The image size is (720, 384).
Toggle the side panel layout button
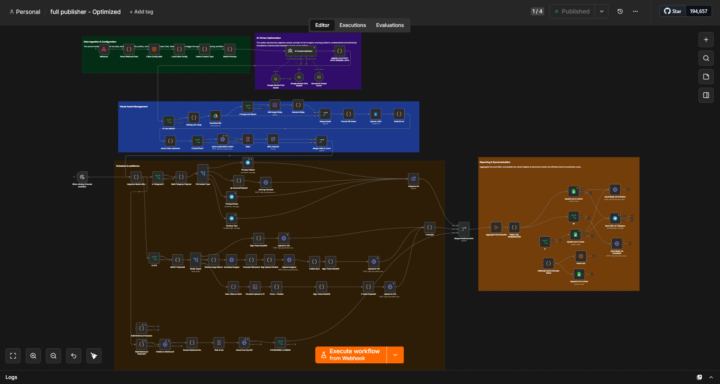pos(706,95)
